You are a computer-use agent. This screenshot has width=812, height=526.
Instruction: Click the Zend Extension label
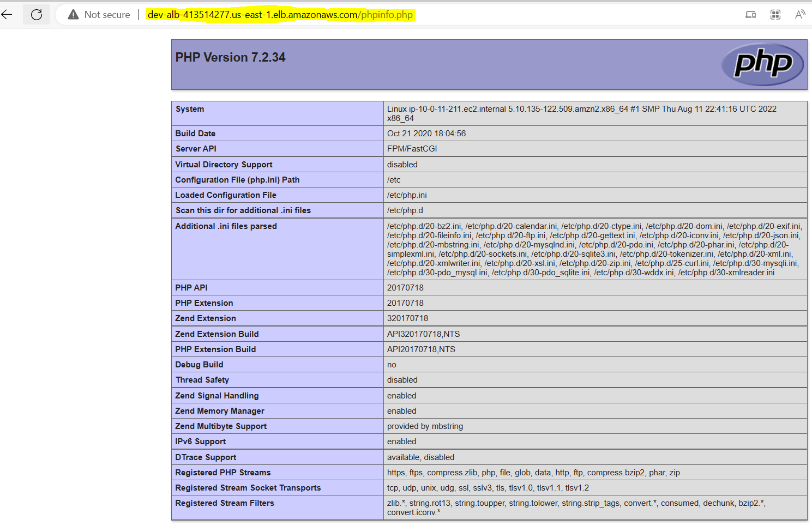206,318
